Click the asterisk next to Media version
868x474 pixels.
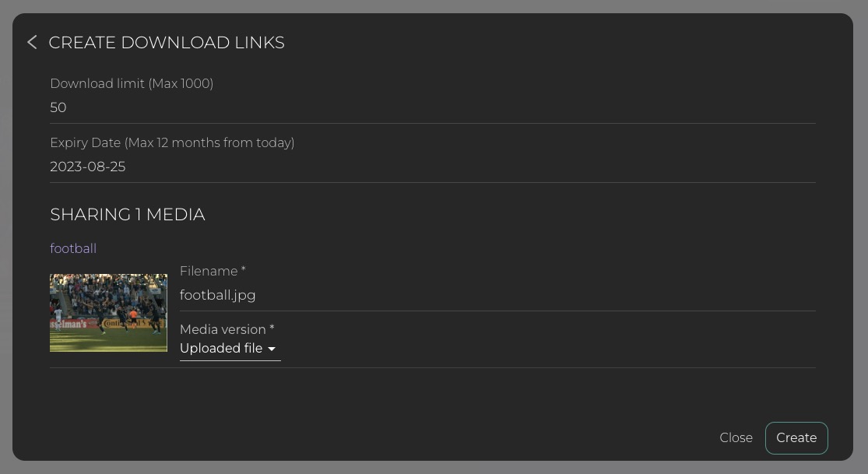(272, 328)
